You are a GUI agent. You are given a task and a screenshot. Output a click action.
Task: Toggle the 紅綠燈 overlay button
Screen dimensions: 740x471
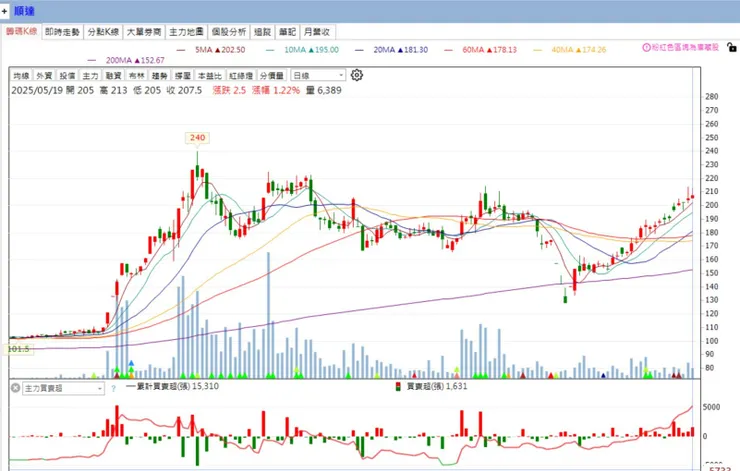tap(241, 76)
